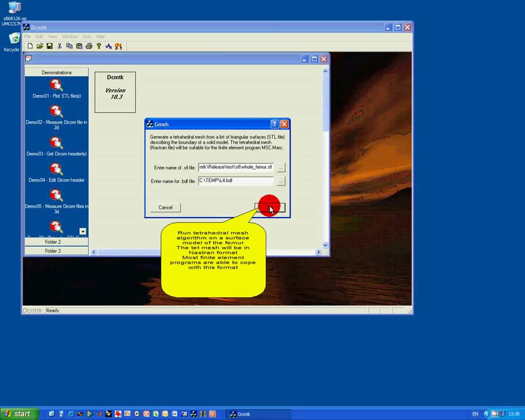This screenshot has height=420, width=525.
Task: Open the Help menu
Action: click(100, 36)
